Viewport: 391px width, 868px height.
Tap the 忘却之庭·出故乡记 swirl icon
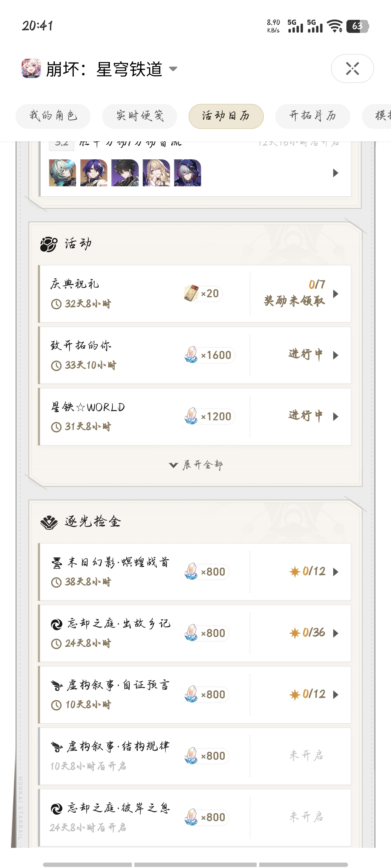point(57,624)
